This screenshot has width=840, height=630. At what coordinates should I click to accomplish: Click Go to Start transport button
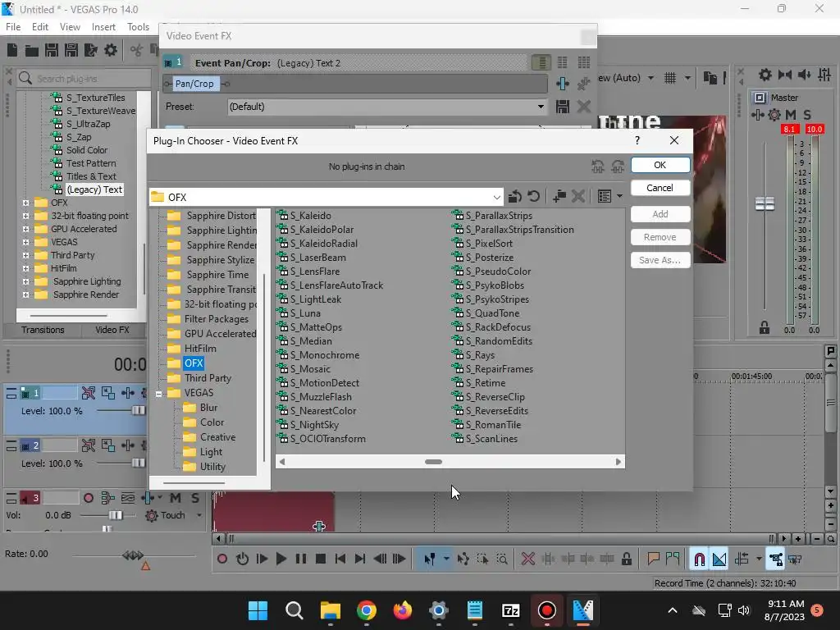(x=340, y=559)
